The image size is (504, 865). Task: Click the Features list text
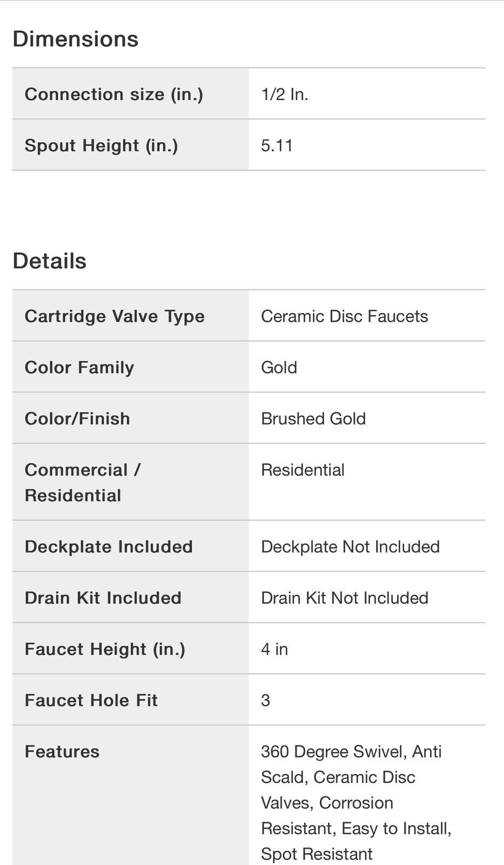point(357,803)
